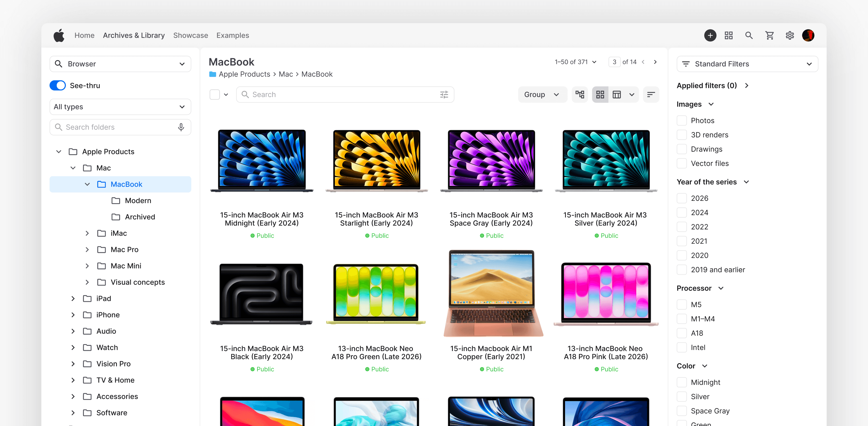The width and height of the screenshot is (868, 426).
Task: Click microphone icon in folder search
Action: [181, 127]
